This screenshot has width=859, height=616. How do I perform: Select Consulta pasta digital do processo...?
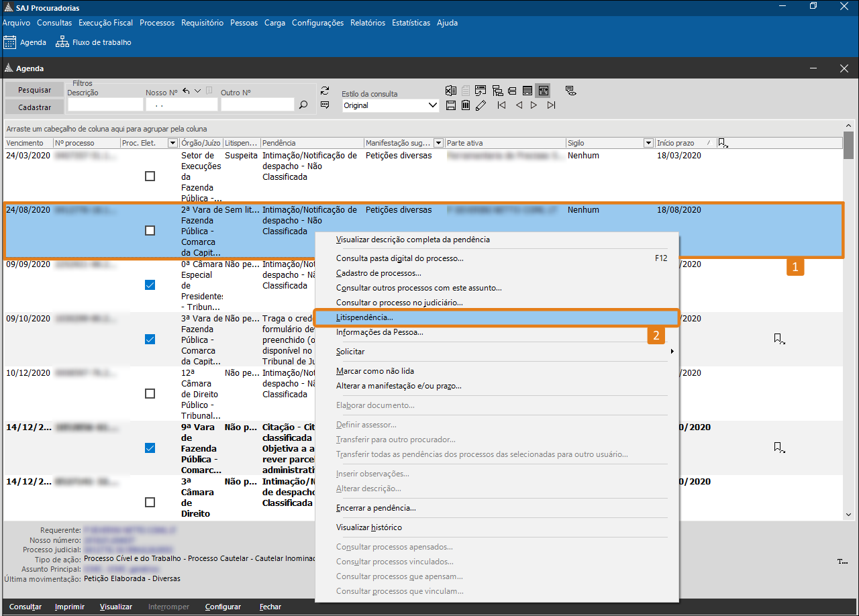pyautogui.click(x=400, y=258)
